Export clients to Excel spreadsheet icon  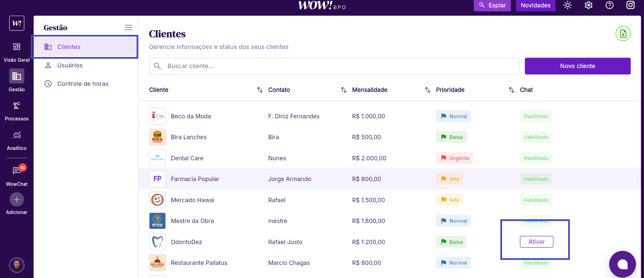tap(623, 34)
